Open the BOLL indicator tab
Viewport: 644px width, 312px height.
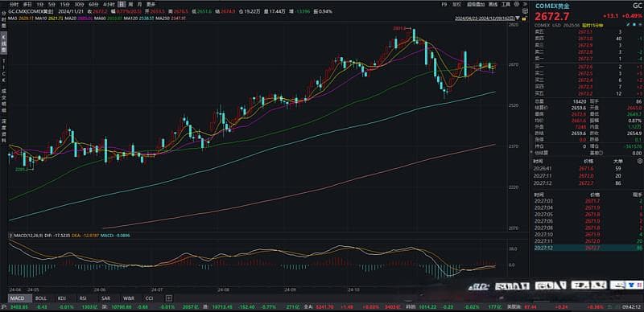click(x=41, y=298)
